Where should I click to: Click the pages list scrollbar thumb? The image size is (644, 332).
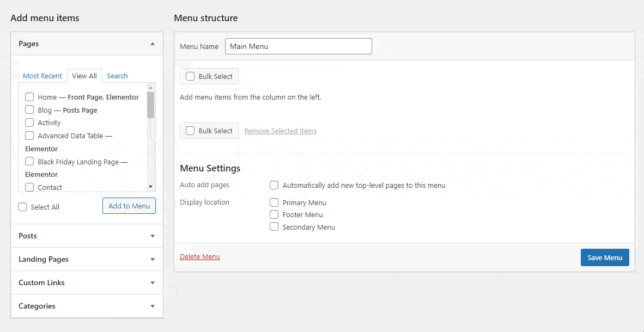pyautogui.click(x=151, y=104)
